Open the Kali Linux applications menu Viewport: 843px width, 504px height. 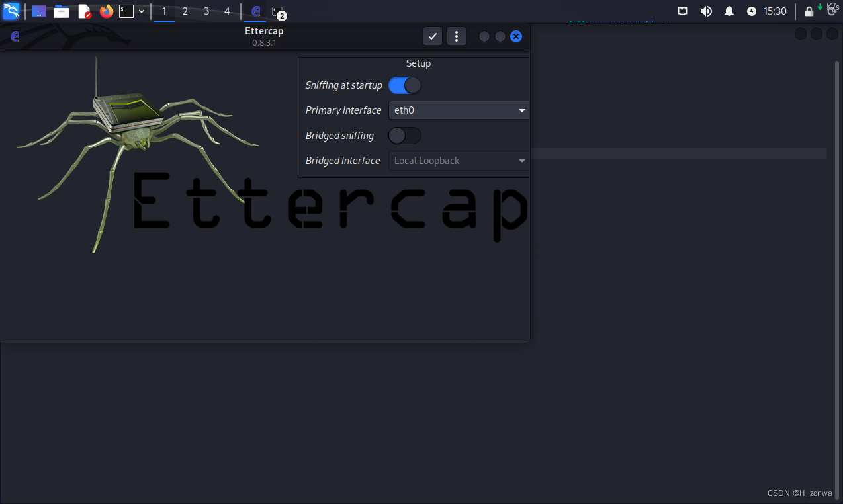pos(11,11)
